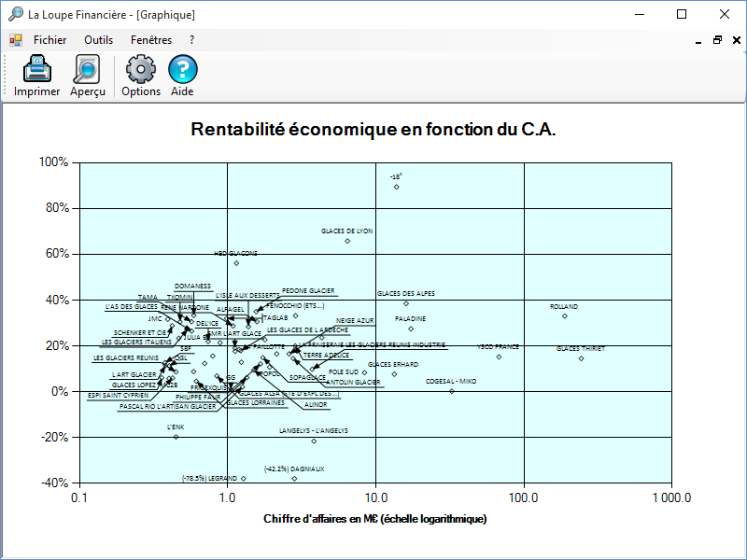Click the chart title Rentabilité économique
This screenshot has width=747, height=560.
[x=373, y=130]
